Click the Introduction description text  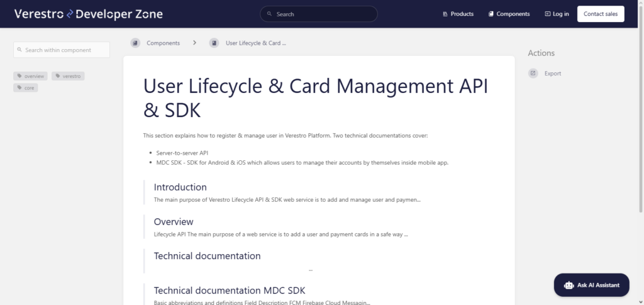click(x=287, y=200)
